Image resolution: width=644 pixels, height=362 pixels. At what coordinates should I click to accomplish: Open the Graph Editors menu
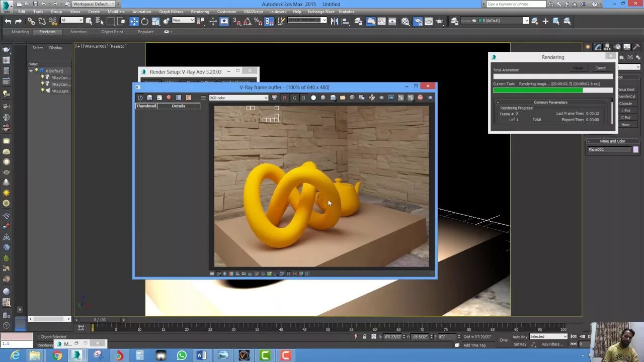click(x=171, y=12)
